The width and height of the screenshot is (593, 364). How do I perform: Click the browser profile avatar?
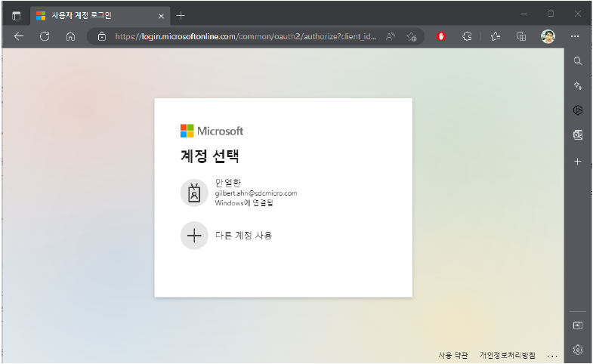548,36
